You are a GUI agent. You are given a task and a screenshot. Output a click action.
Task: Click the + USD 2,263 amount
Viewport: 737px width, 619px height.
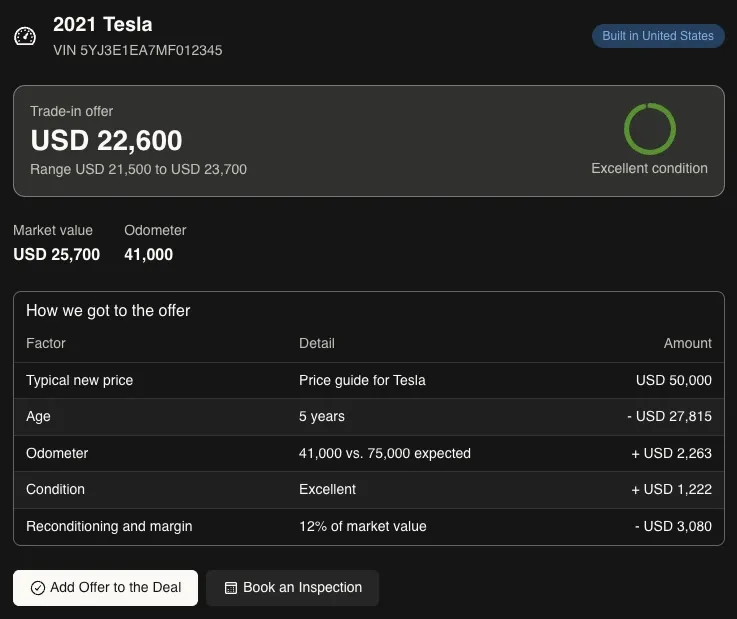coord(671,453)
